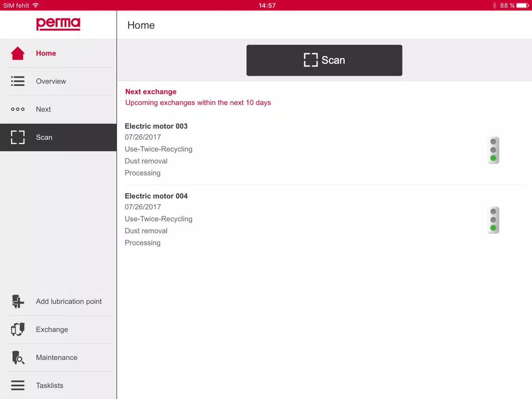The height and width of the screenshot is (399, 532).
Task: Click the Wi-Fi status icon
Action: tap(36, 5)
